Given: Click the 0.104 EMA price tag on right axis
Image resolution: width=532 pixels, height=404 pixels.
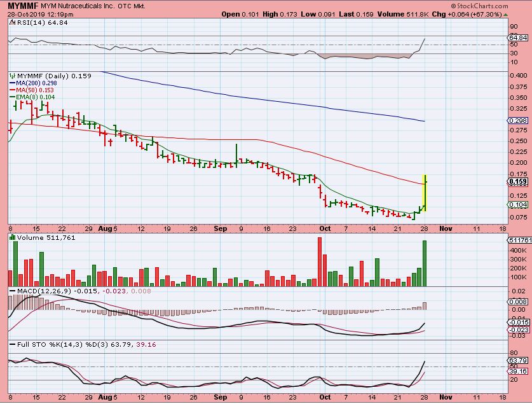Looking at the screenshot, I should pos(518,205).
